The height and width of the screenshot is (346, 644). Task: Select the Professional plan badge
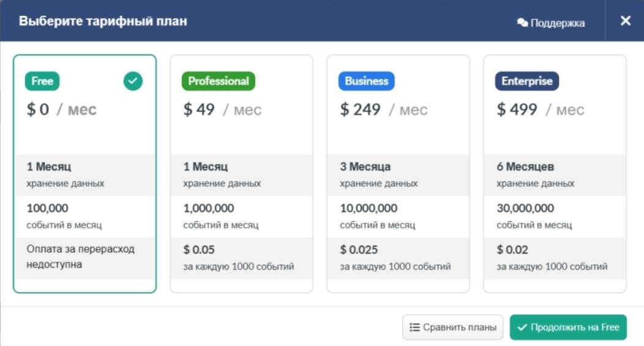click(219, 81)
